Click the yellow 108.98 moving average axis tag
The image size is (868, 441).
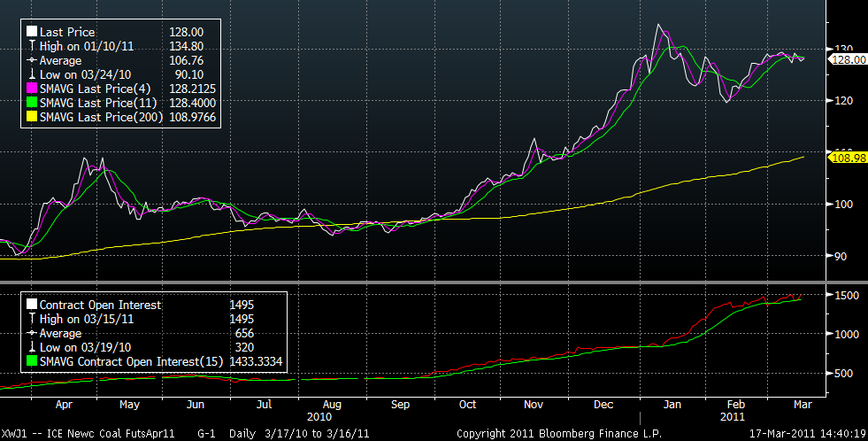pos(846,157)
